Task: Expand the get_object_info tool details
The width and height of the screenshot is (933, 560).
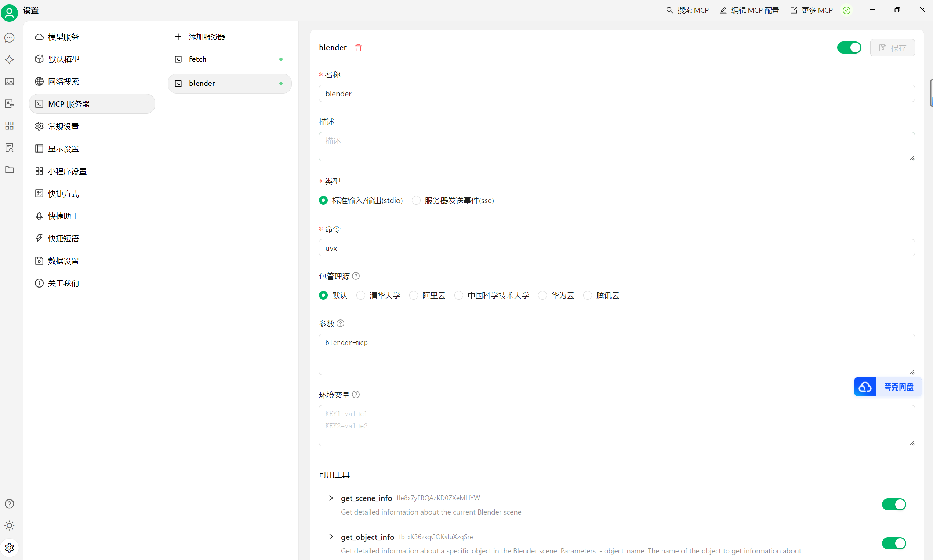Action: pyautogui.click(x=331, y=537)
